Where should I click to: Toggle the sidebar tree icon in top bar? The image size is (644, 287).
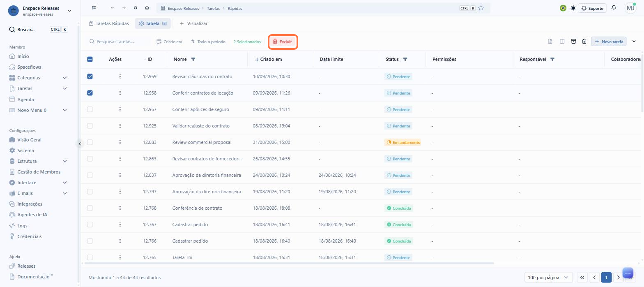[x=94, y=8]
